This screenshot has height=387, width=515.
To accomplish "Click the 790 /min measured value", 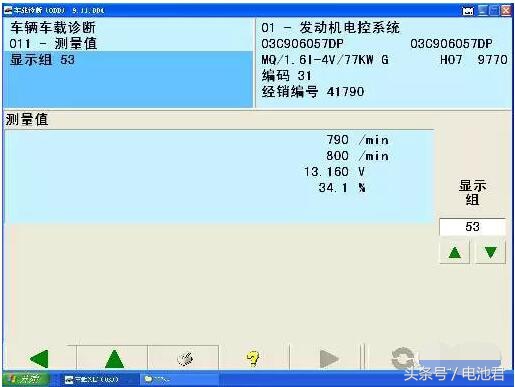I will [x=357, y=140].
